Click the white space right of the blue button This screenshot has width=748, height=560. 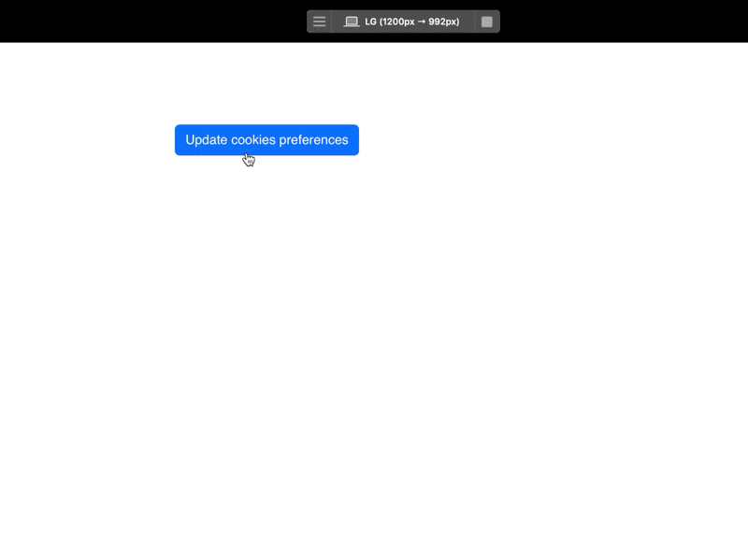[514, 140]
